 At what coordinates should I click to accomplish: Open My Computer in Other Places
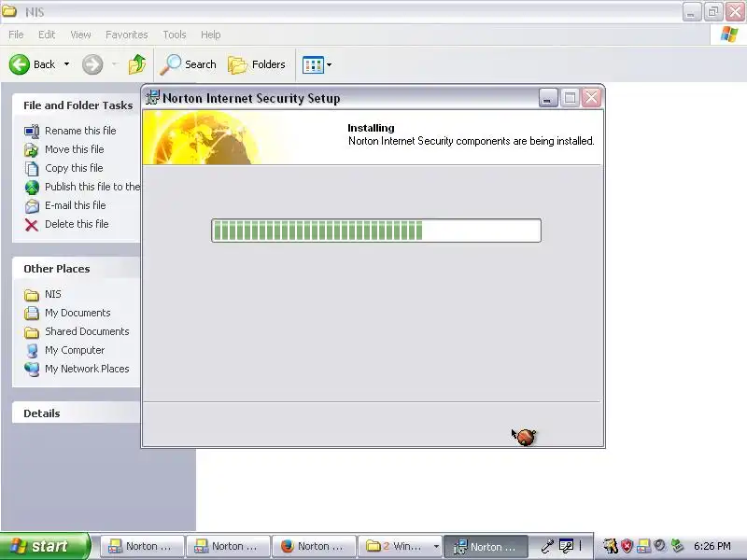point(75,350)
